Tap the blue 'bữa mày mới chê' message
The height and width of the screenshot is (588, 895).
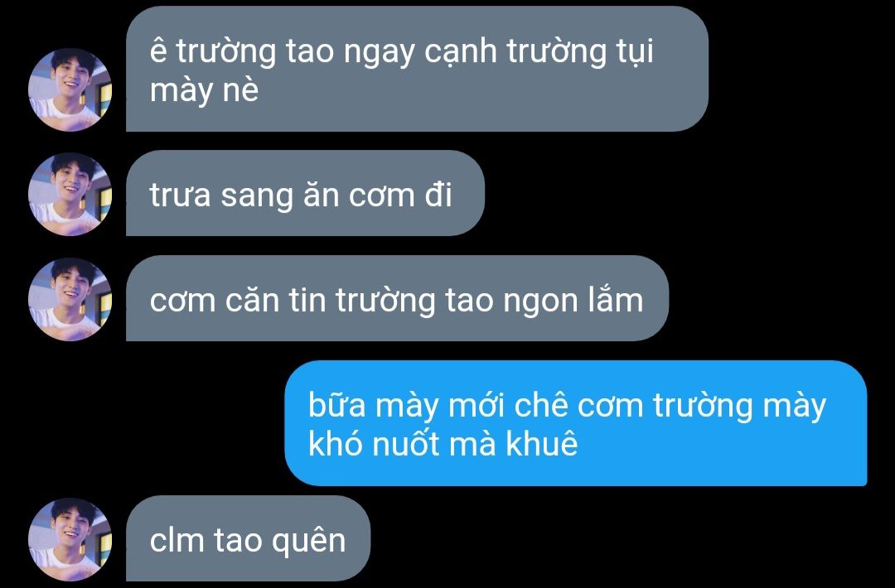tap(576, 423)
